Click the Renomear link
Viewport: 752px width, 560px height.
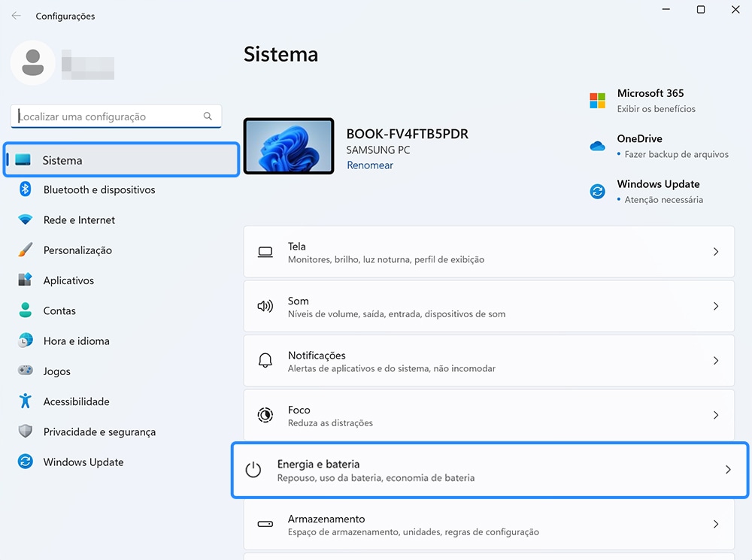(369, 165)
